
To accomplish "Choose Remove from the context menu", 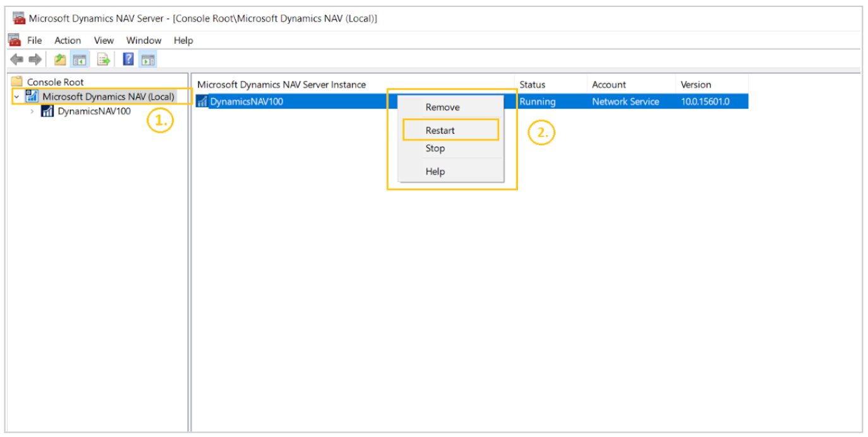I will [x=442, y=107].
